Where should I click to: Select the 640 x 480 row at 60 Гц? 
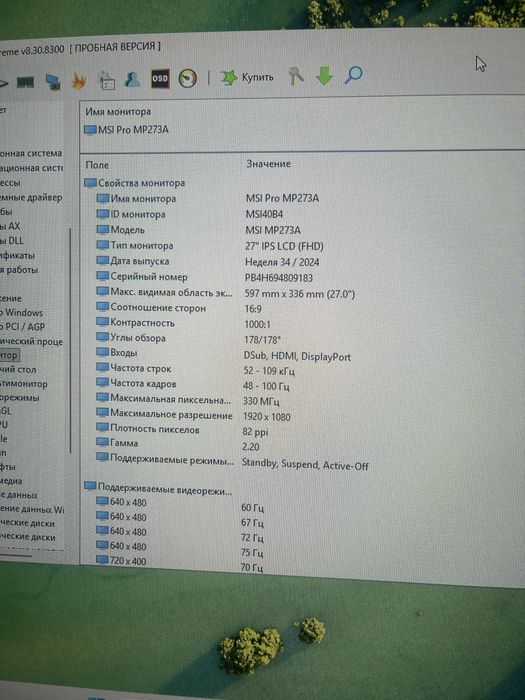179,504
